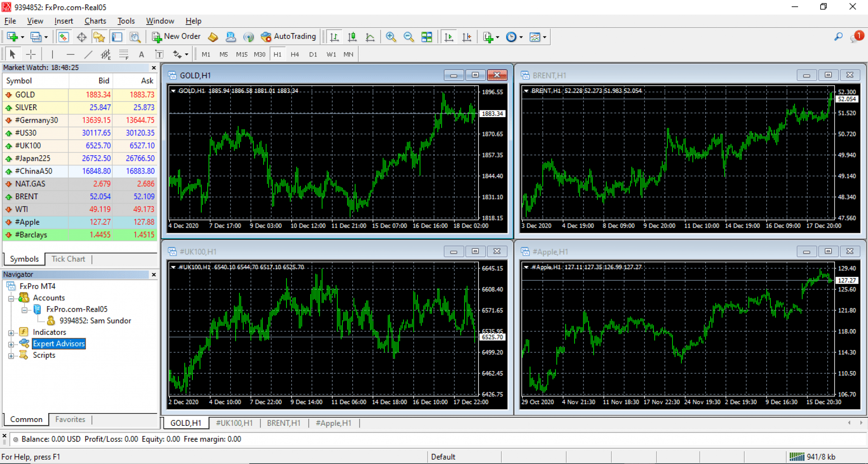Open the Profiles dropdown arrow
Viewport: 868px width, 464px height.
point(46,37)
